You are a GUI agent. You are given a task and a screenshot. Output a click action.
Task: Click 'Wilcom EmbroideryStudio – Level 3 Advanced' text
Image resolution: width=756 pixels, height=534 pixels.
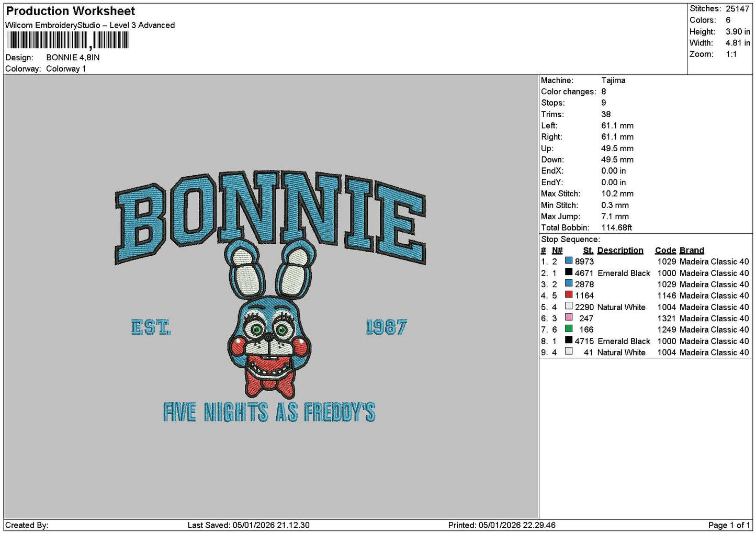[x=90, y=25]
